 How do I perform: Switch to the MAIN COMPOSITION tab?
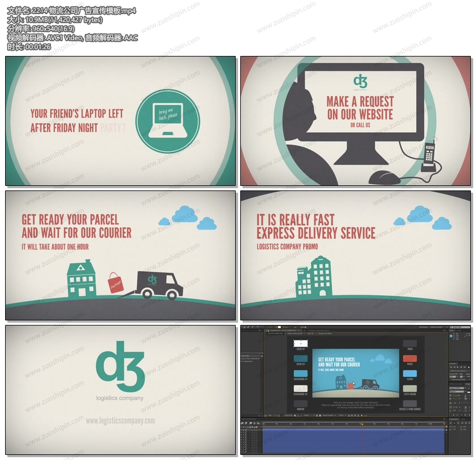pyautogui.click(x=296, y=333)
